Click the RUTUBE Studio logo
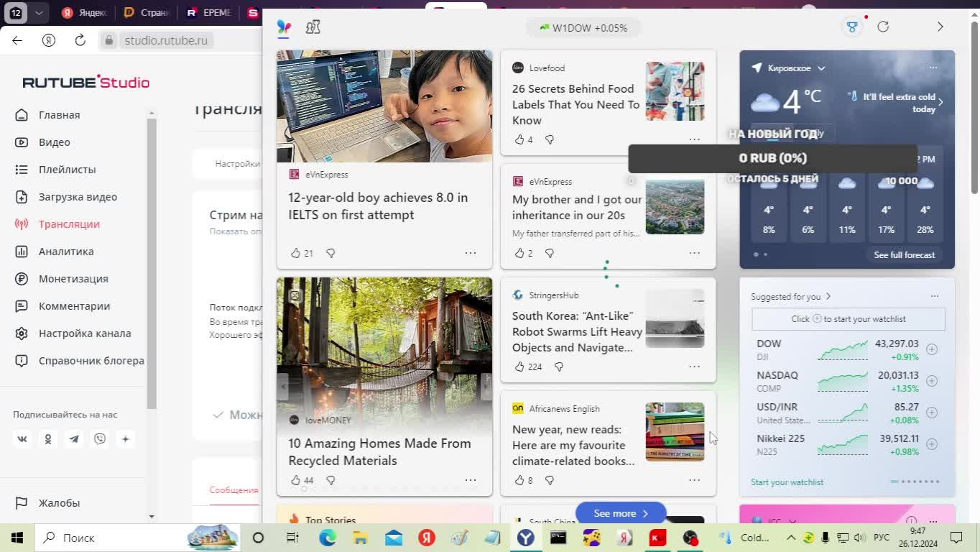Image resolution: width=980 pixels, height=552 pixels. [x=85, y=82]
